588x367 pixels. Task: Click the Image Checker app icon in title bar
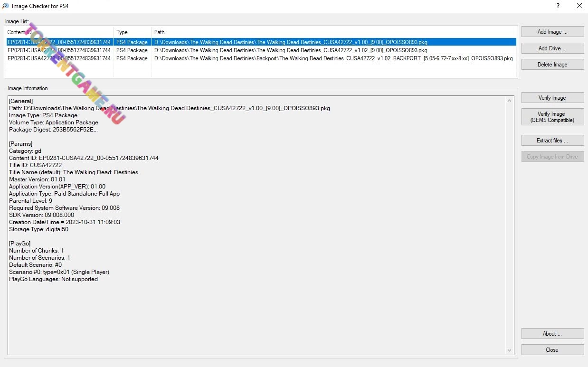tap(6, 6)
